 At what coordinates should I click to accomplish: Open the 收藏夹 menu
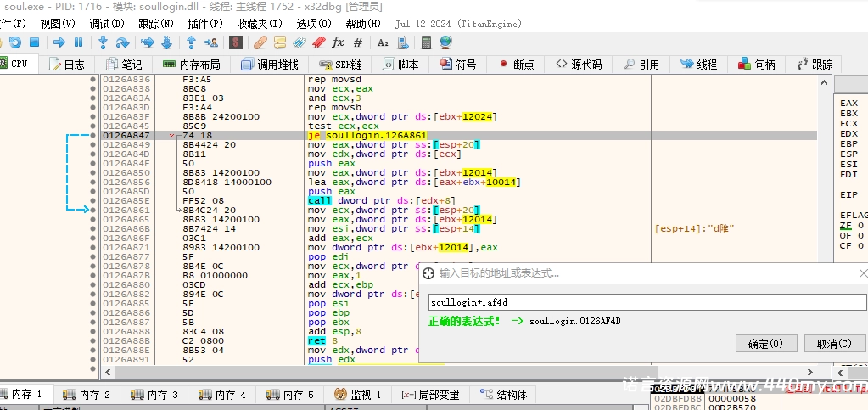click(x=260, y=24)
